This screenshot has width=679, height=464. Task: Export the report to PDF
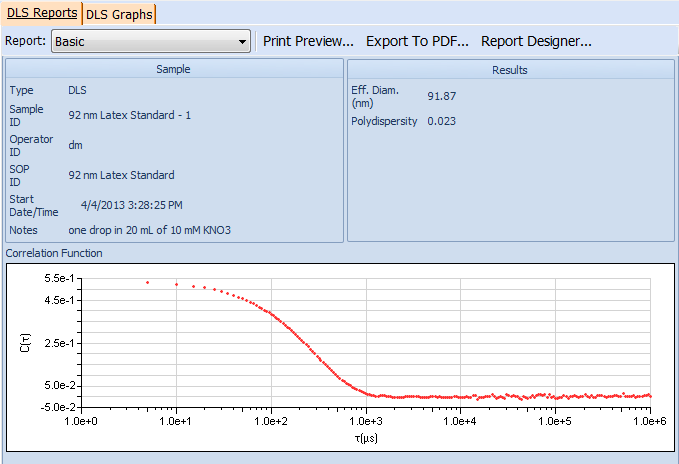pyautogui.click(x=417, y=42)
